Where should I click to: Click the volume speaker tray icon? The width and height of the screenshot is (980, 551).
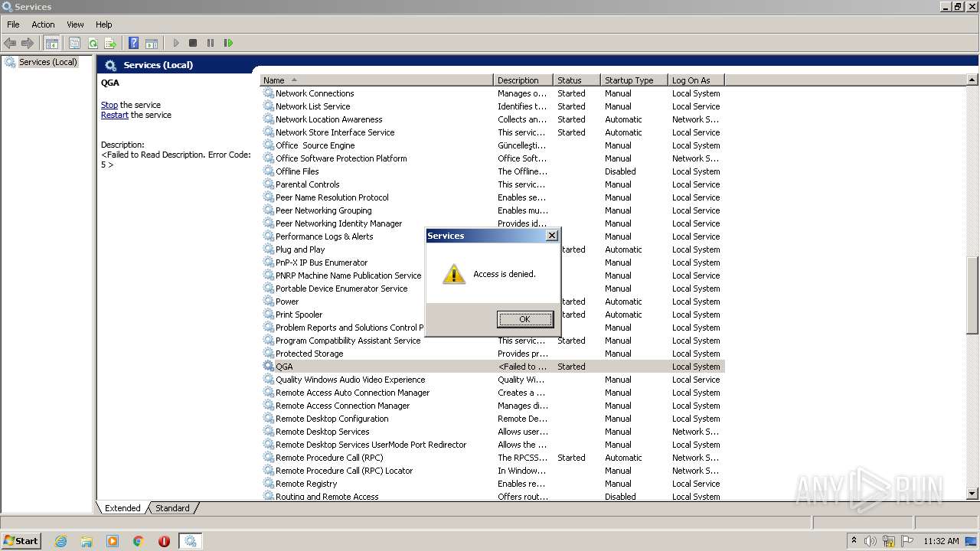(871, 541)
